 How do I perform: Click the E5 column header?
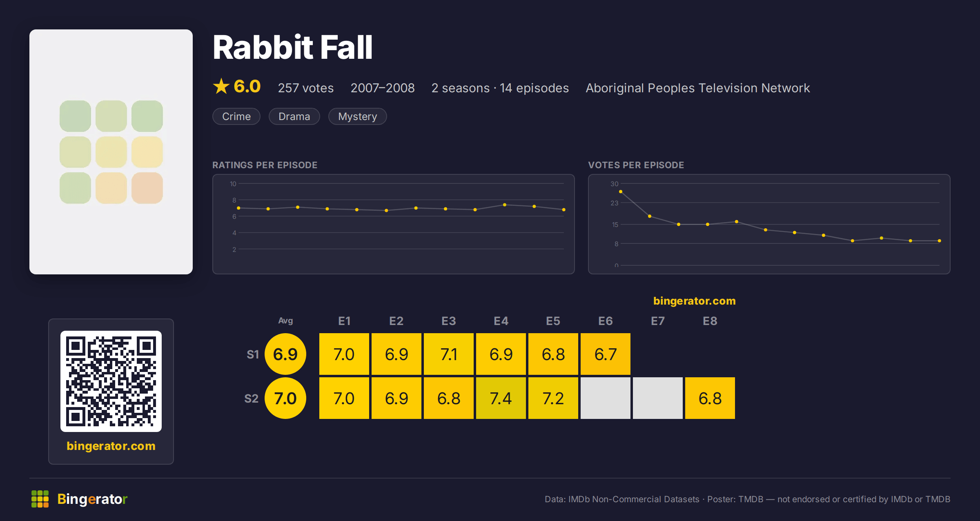coord(553,321)
